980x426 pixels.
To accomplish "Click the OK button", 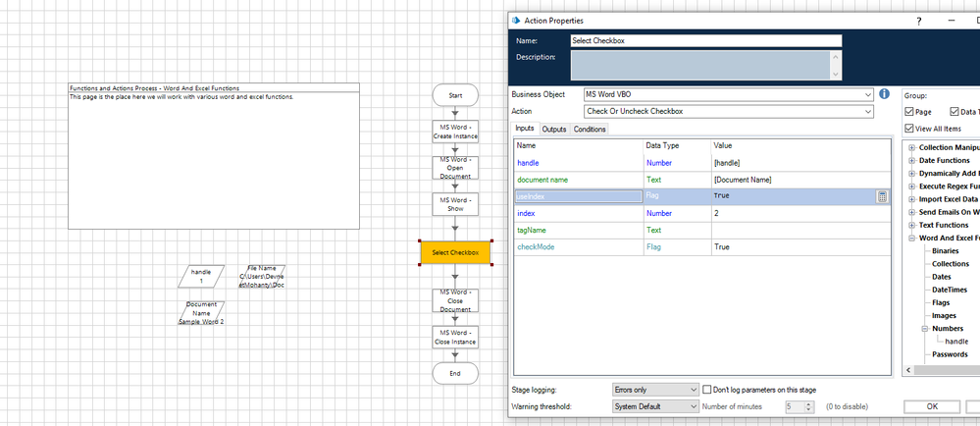I will pyautogui.click(x=932, y=406).
